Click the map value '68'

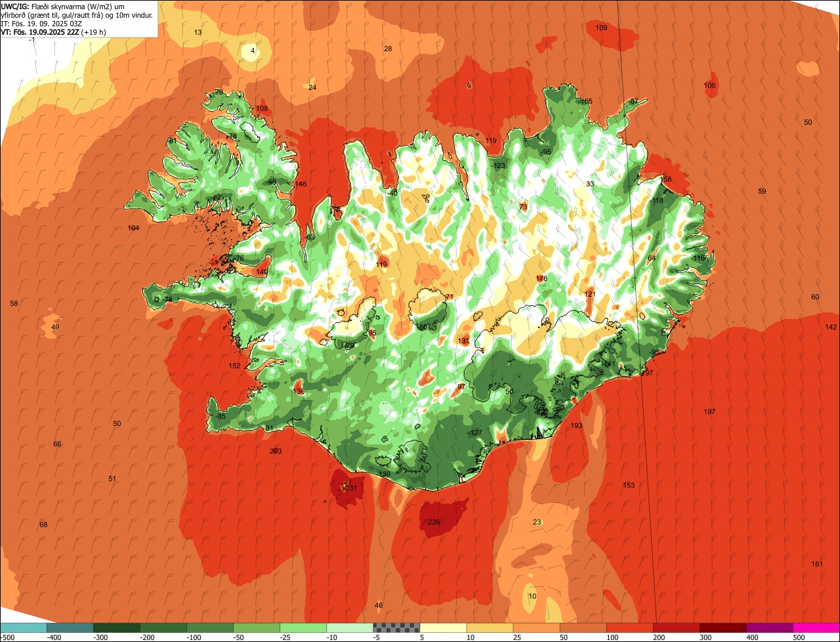[43, 524]
